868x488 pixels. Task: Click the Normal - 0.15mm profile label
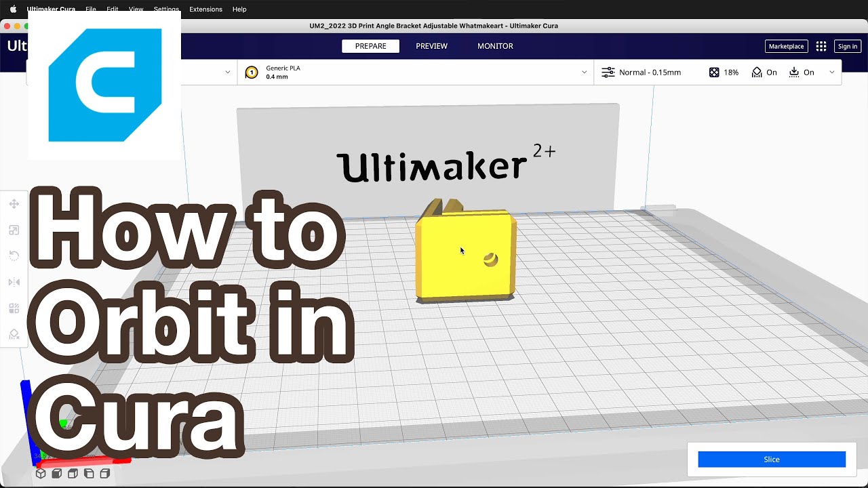pos(650,73)
